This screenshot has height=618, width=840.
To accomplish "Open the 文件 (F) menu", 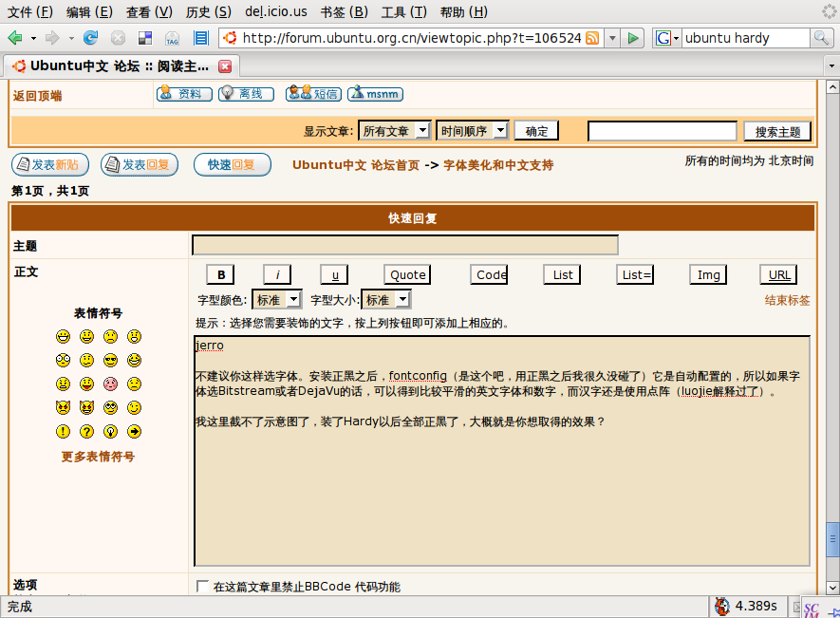I will 30,11.
